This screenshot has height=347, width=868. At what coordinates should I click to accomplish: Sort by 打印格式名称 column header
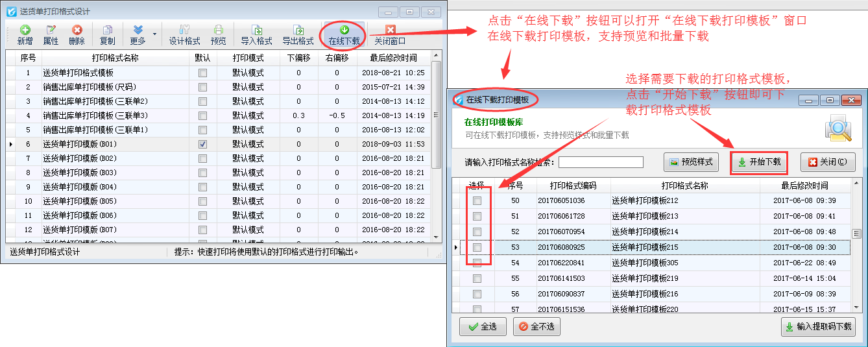(115, 58)
